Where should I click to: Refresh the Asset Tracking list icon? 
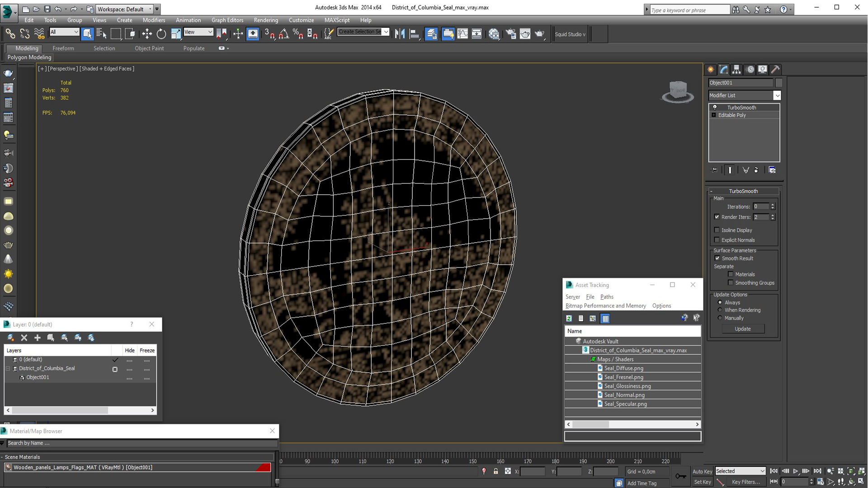coord(569,319)
